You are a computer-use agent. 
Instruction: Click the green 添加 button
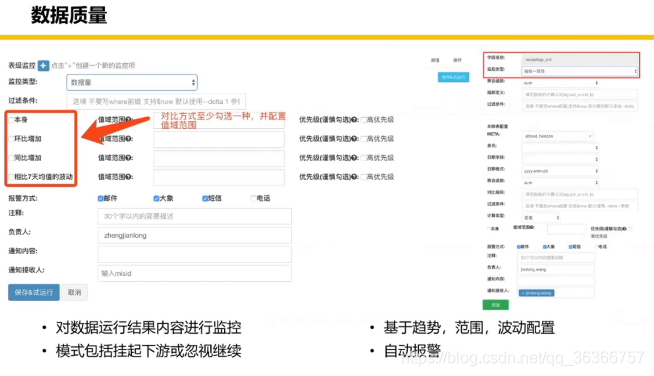coord(496,305)
